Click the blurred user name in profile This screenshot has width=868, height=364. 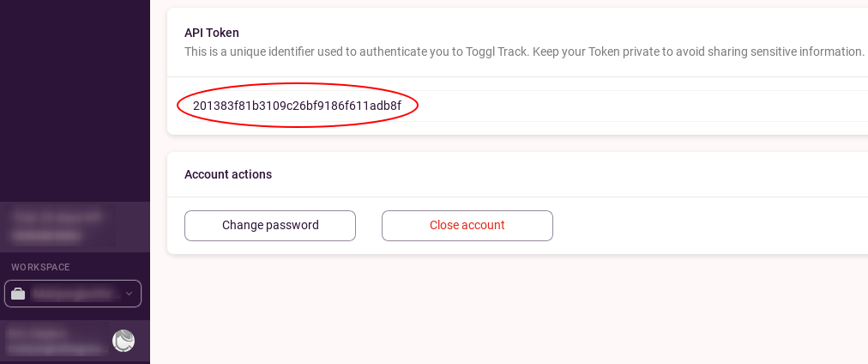(38, 334)
